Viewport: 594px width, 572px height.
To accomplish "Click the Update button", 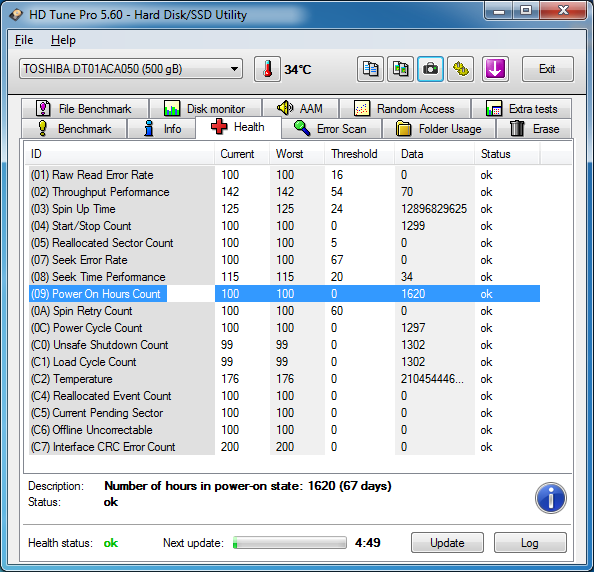I will (447, 542).
